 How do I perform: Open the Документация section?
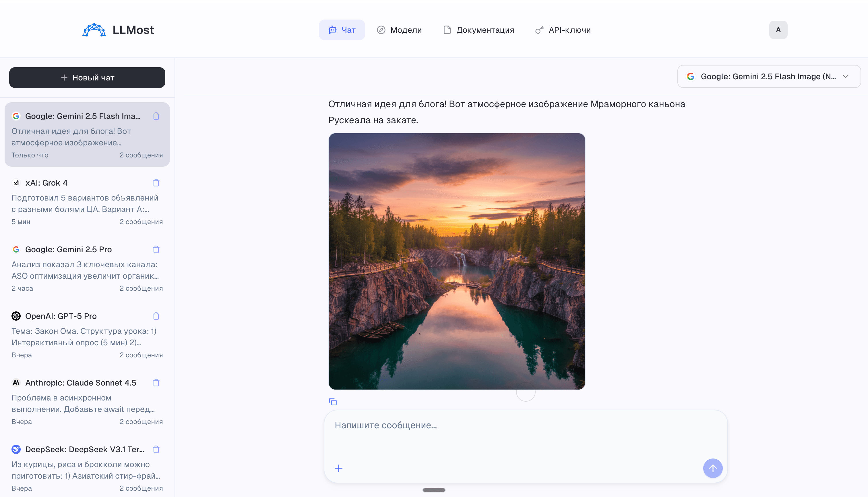coord(478,30)
